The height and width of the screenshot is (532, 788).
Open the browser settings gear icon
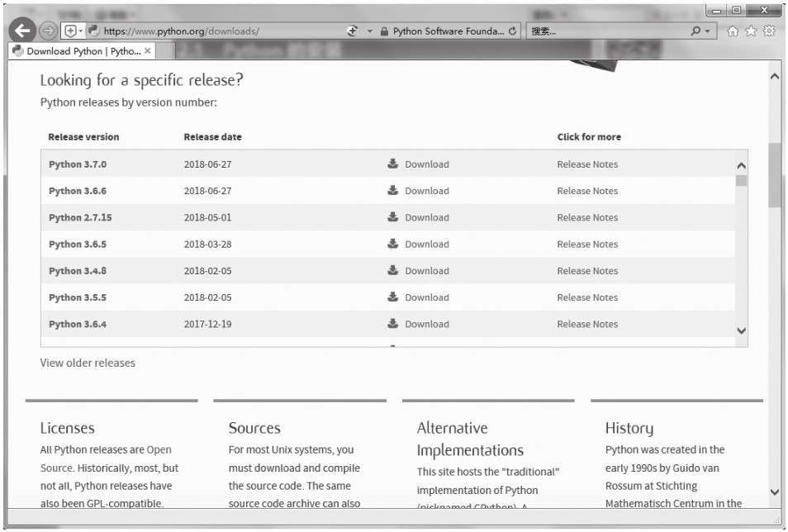pos(769,31)
